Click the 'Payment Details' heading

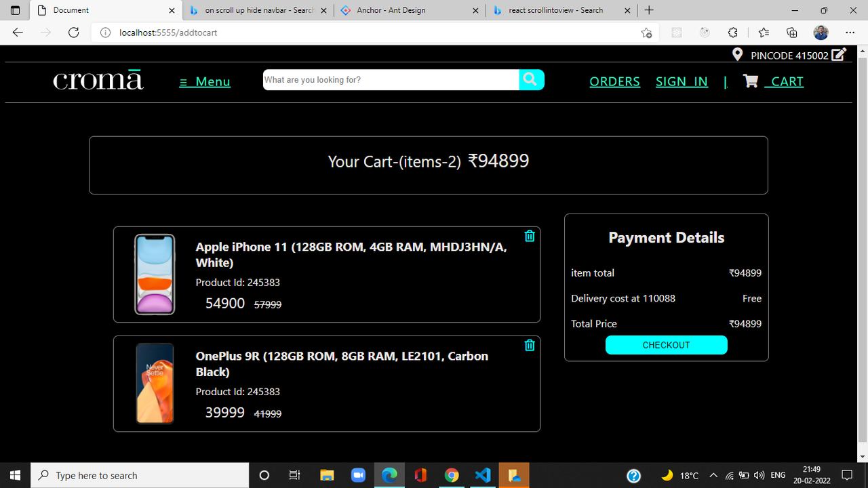pyautogui.click(x=667, y=237)
